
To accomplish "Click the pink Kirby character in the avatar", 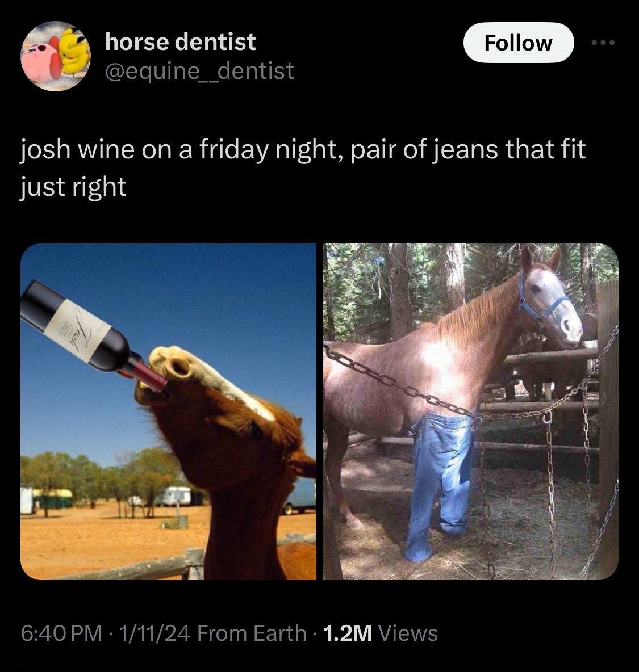I will pyautogui.click(x=40, y=60).
